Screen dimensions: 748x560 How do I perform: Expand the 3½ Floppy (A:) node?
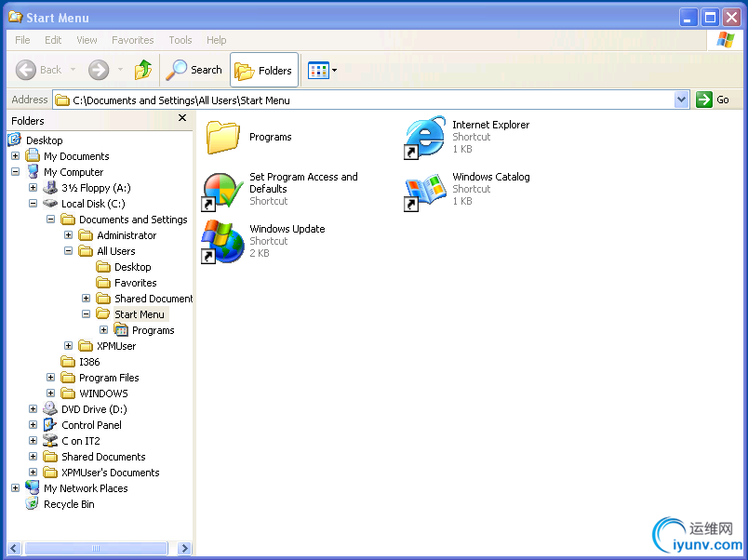coord(33,187)
